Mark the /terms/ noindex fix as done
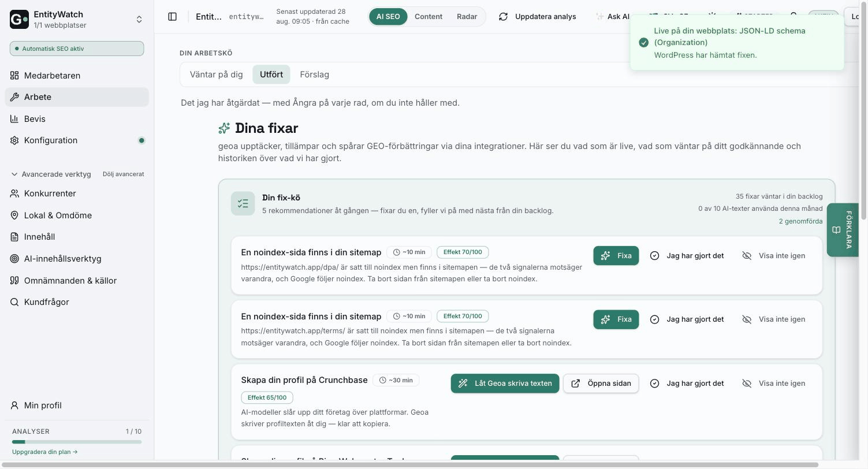 687,319
